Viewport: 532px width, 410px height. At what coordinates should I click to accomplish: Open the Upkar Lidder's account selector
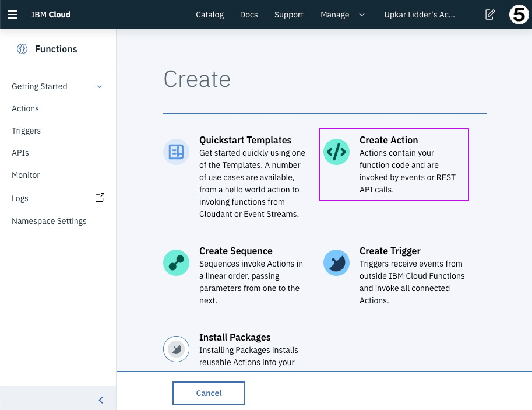pos(420,15)
